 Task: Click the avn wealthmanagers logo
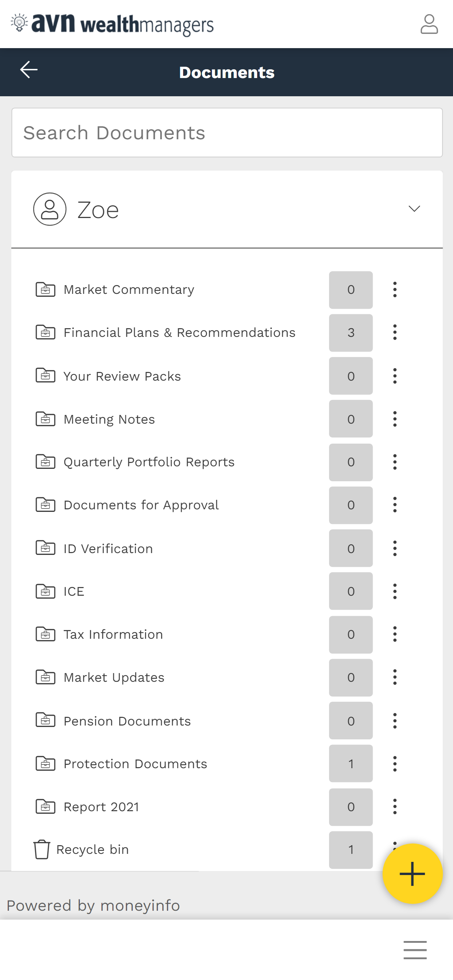coord(112,24)
